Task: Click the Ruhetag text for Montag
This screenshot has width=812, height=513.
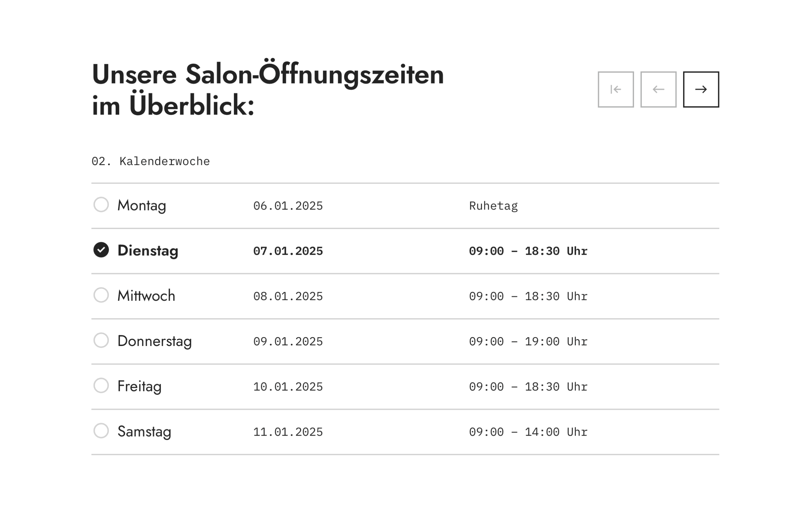Action: click(x=493, y=206)
